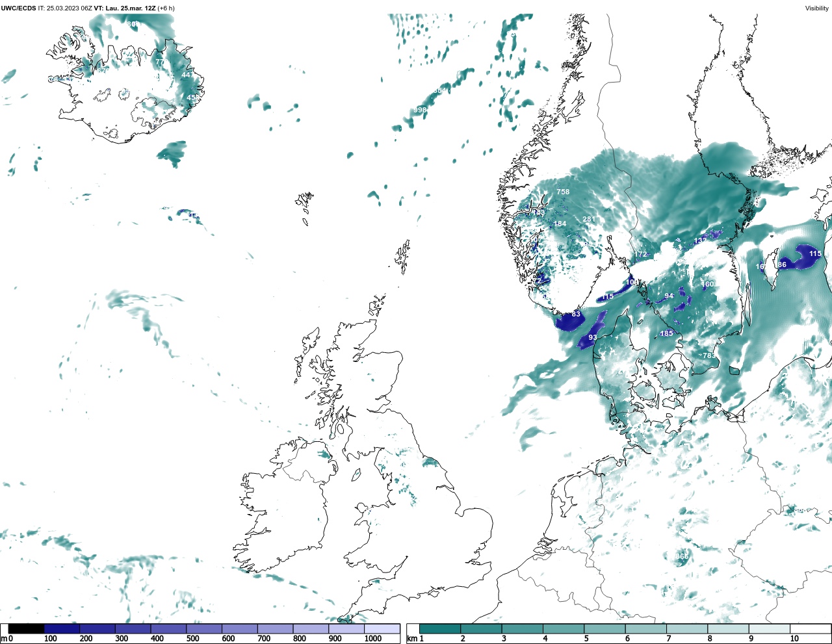Select the 300–400 m legend swatch
This screenshot has height=644, width=832.
point(133,628)
